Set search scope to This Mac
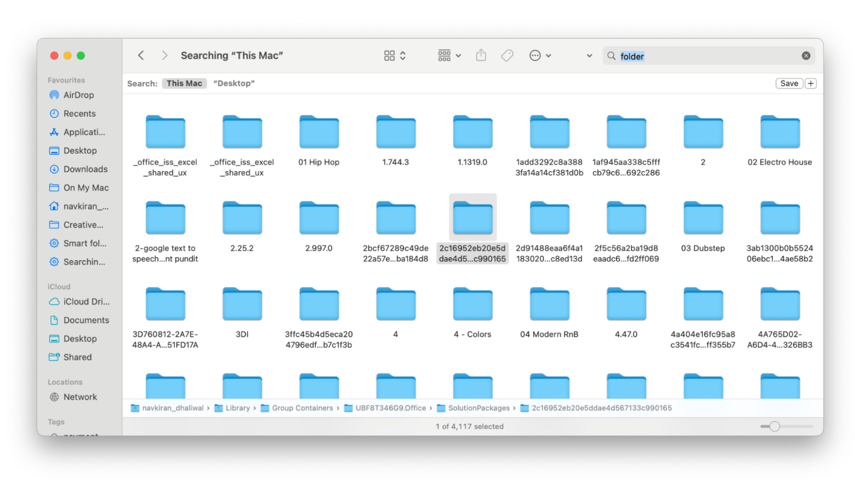This screenshot has height=504, width=855. (x=184, y=83)
